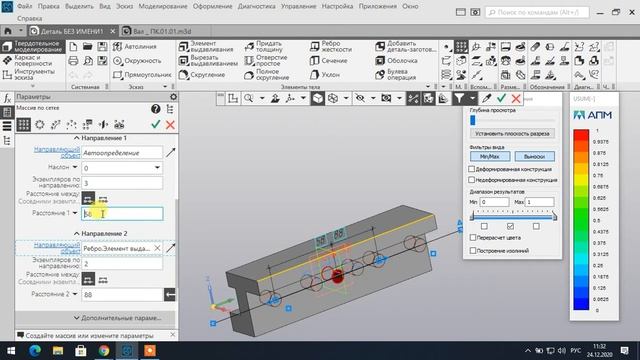Click Вырезать выдавливанием tool

click(208, 61)
